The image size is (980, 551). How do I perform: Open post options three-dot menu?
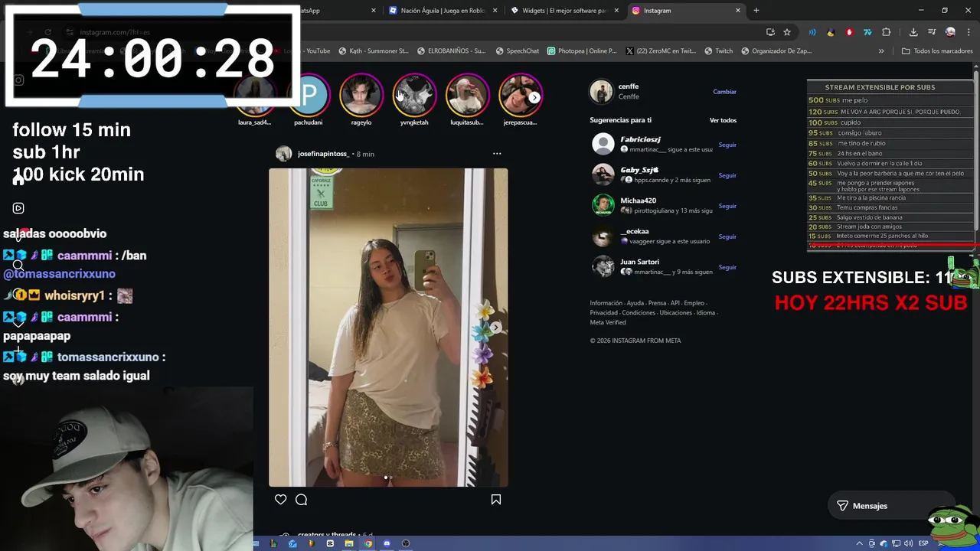point(497,154)
